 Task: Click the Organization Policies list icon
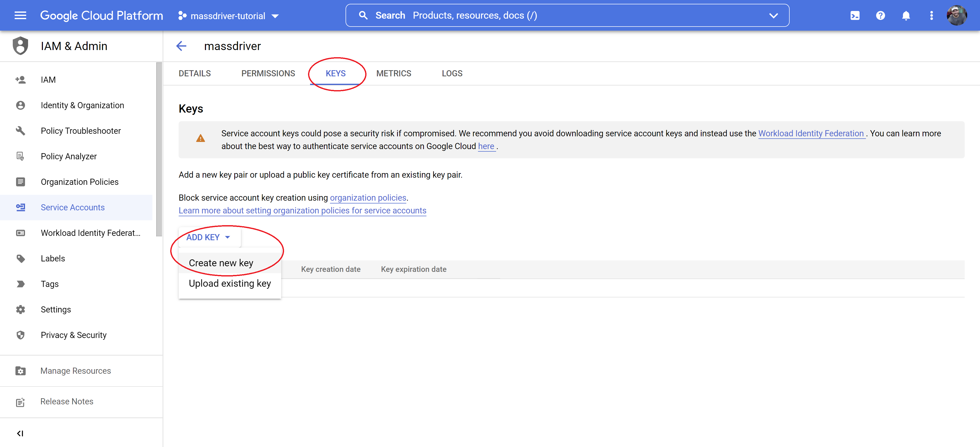tap(20, 182)
